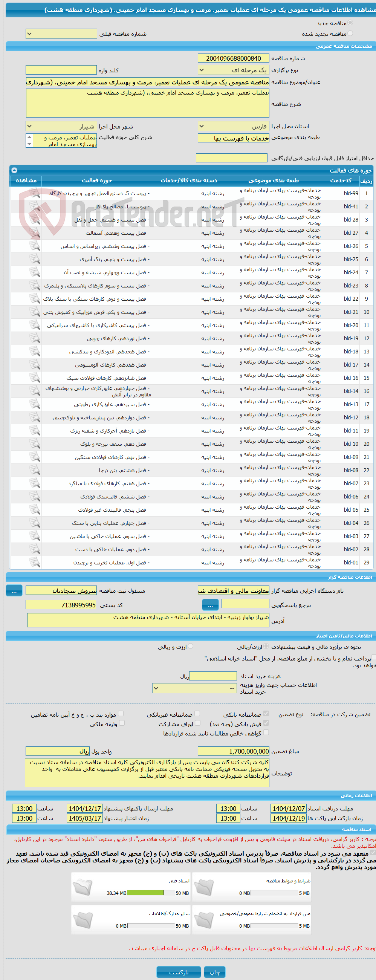376x980 pixels.
Task: Open the متن قرارداد folder icon
Action: 203,920
